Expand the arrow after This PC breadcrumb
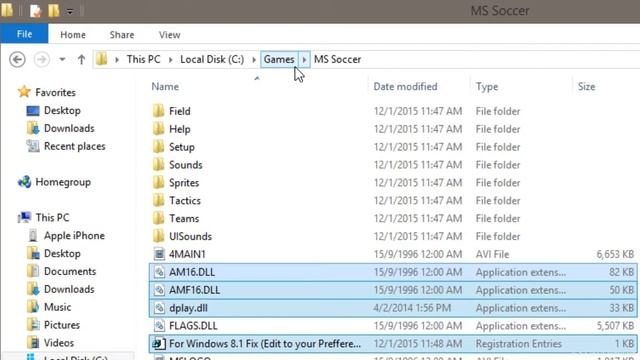 [x=171, y=60]
